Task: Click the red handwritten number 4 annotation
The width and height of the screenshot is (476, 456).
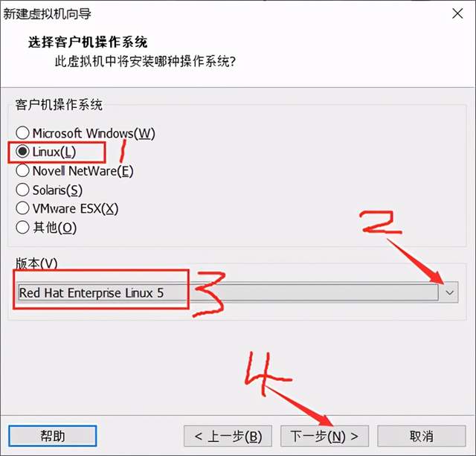Action: [x=266, y=373]
